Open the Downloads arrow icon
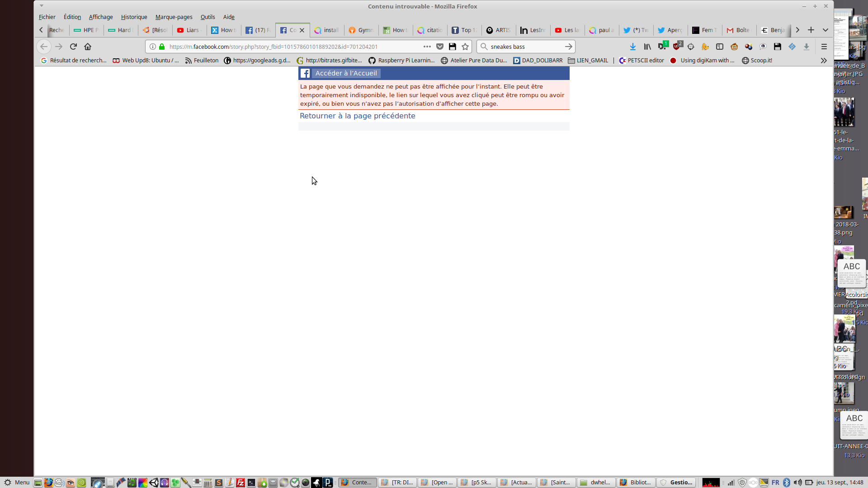This screenshot has width=868, height=488. [632, 47]
